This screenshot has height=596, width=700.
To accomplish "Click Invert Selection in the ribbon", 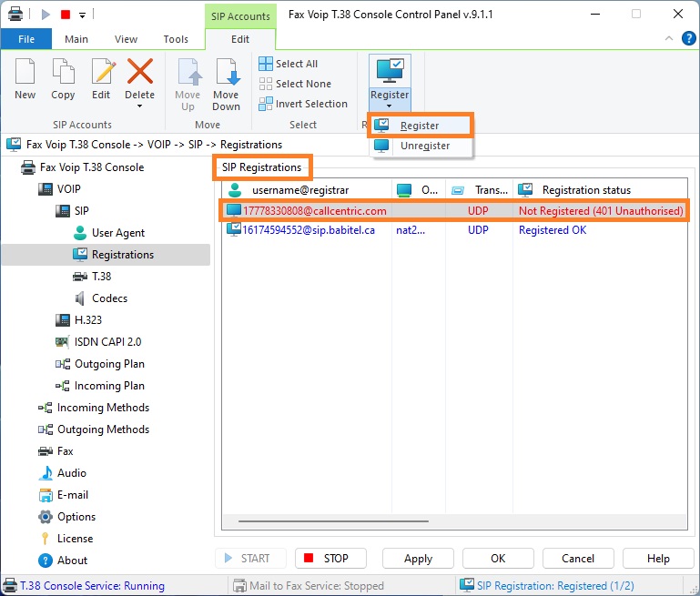I will (x=303, y=104).
